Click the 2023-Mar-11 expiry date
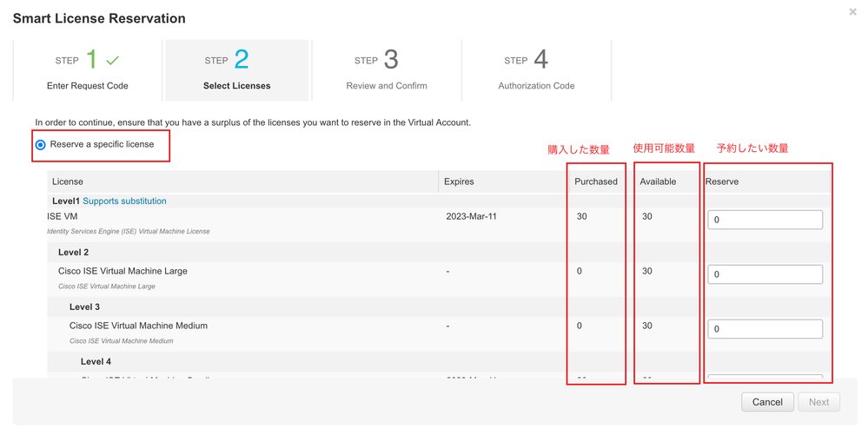This screenshot has height=435, width=868. pos(471,216)
